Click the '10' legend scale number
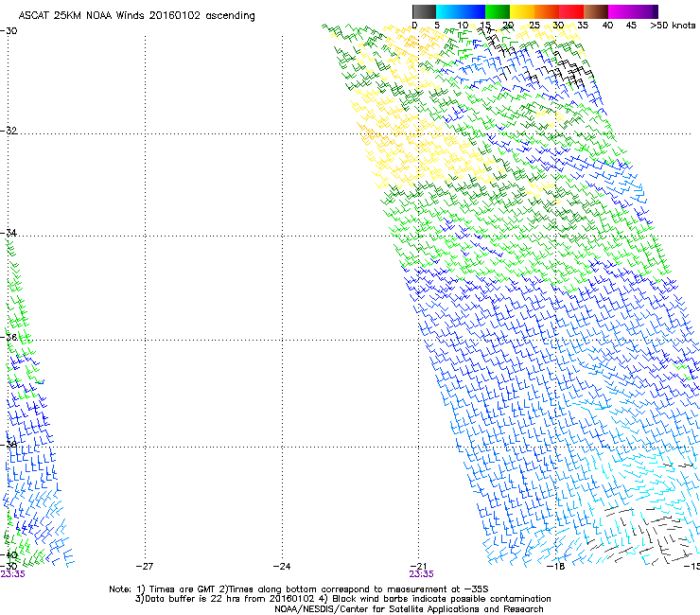Screen dimensions: 700x615 [462, 26]
